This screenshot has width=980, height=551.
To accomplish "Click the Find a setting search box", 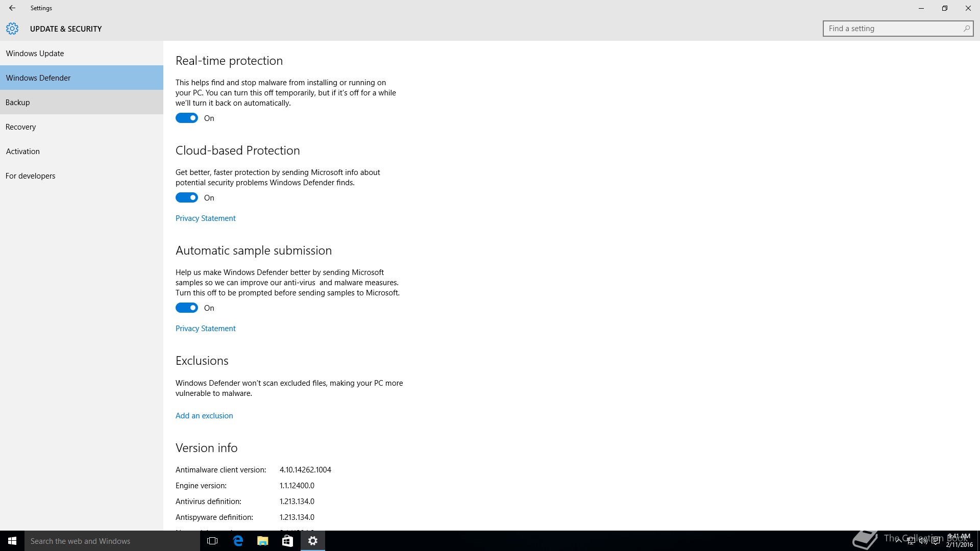I will click(893, 29).
